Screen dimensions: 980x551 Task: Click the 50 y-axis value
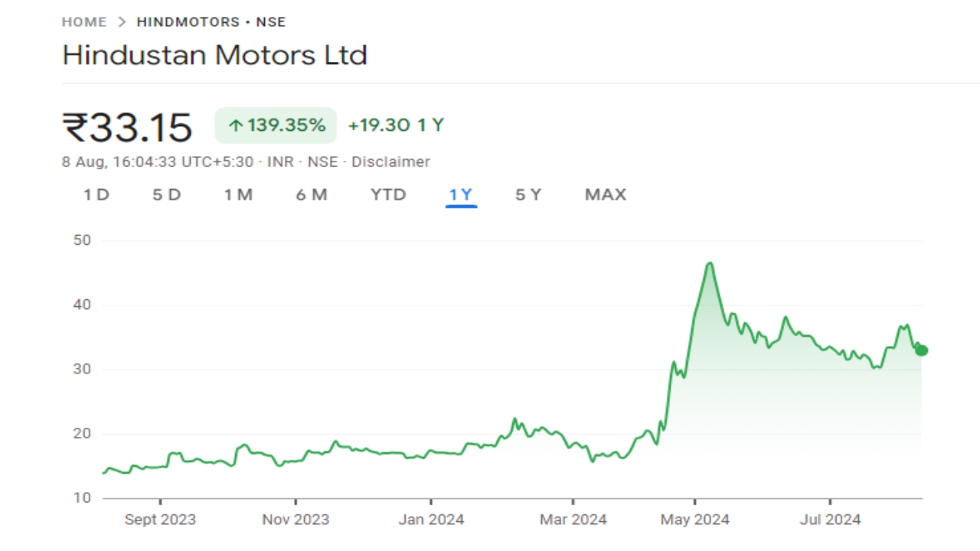82,240
